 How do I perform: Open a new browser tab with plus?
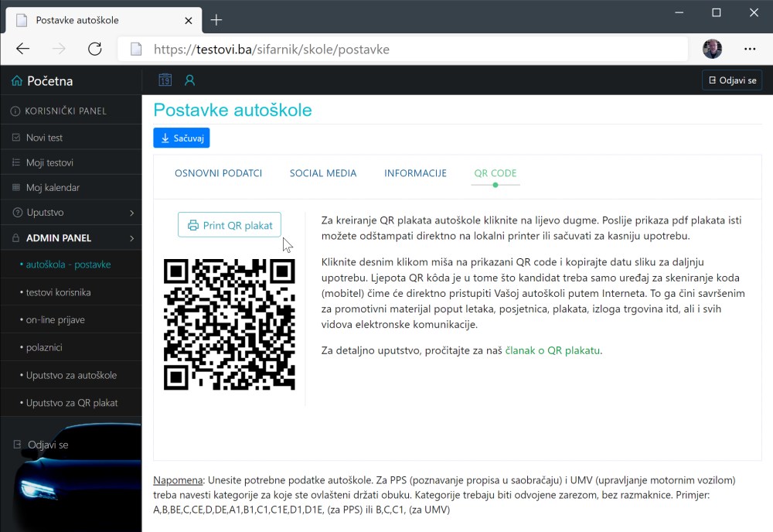216,20
